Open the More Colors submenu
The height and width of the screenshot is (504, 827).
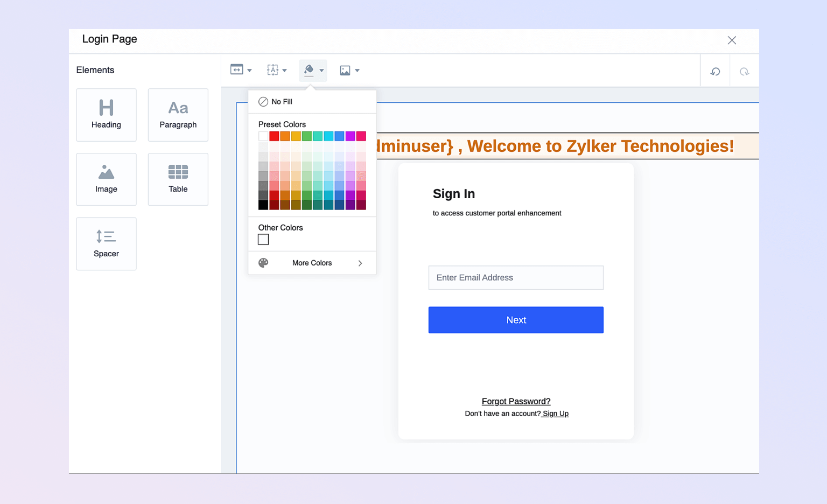click(312, 263)
